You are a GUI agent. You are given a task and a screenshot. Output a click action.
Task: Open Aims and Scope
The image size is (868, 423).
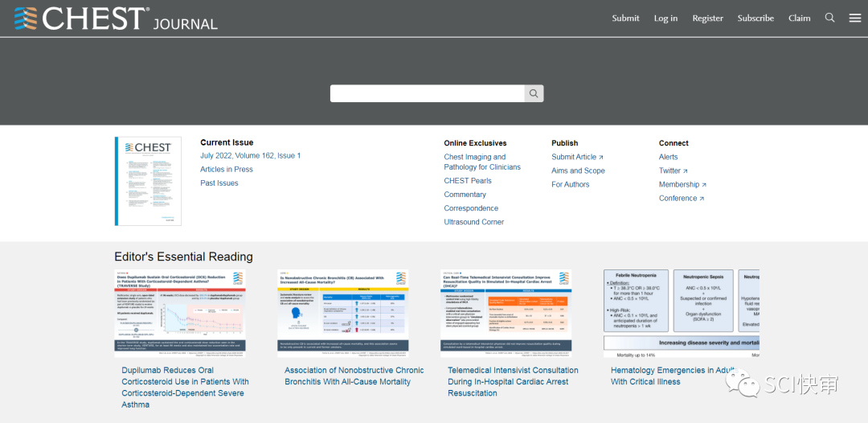578,171
